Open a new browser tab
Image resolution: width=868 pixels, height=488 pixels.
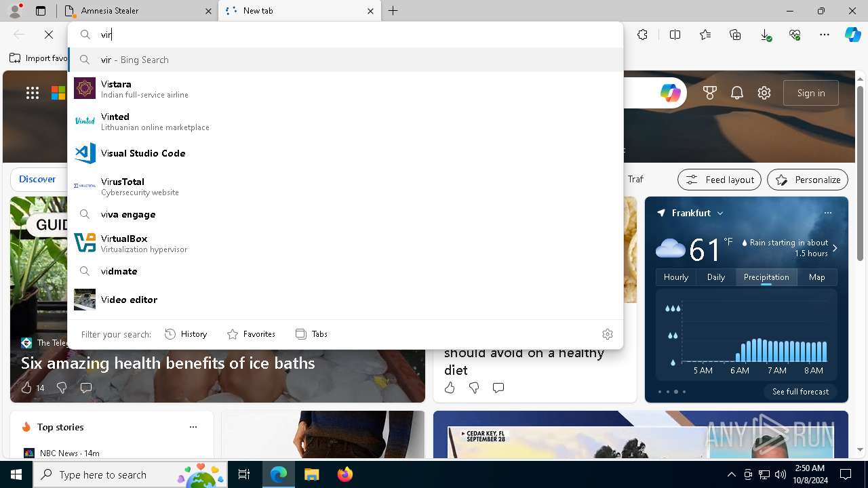point(393,11)
